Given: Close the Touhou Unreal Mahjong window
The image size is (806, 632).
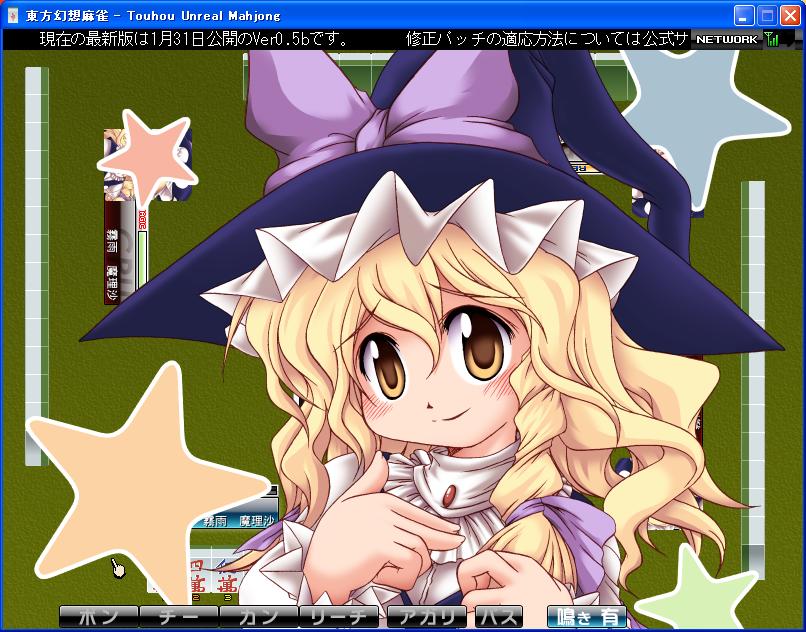Looking at the screenshot, I should [x=791, y=15].
